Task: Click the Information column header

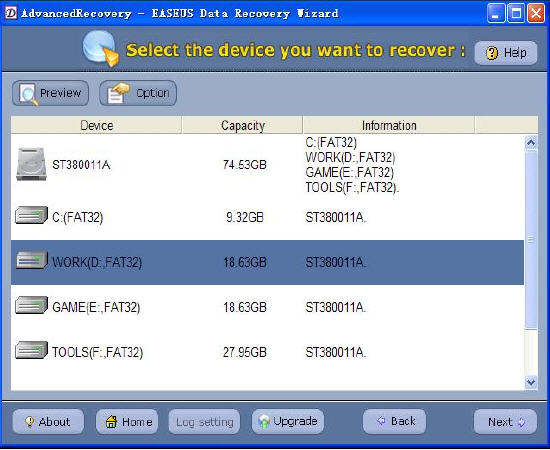Action: tap(389, 125)
